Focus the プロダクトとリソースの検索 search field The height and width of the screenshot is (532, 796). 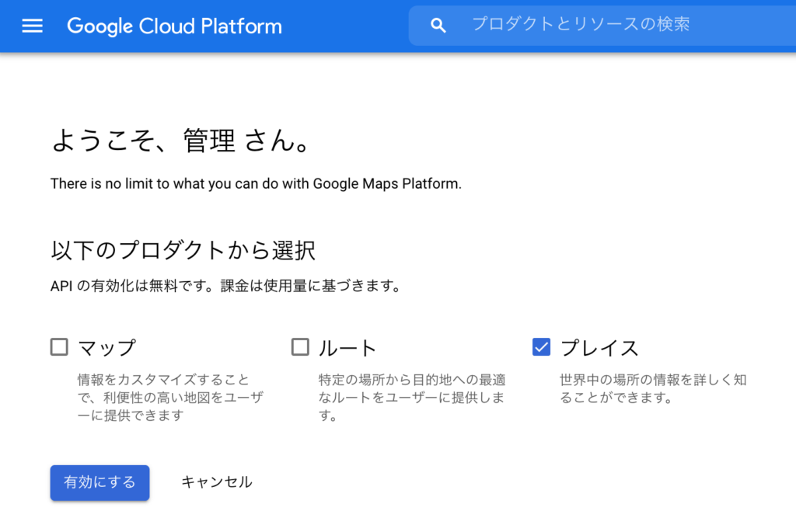602,26
